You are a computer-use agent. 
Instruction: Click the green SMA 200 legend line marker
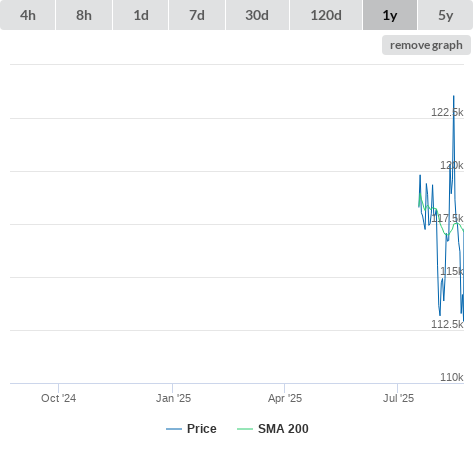[245, 429]
